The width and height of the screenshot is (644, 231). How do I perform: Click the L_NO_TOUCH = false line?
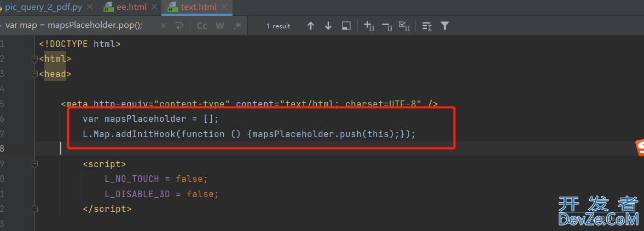(x=156, y=179)
